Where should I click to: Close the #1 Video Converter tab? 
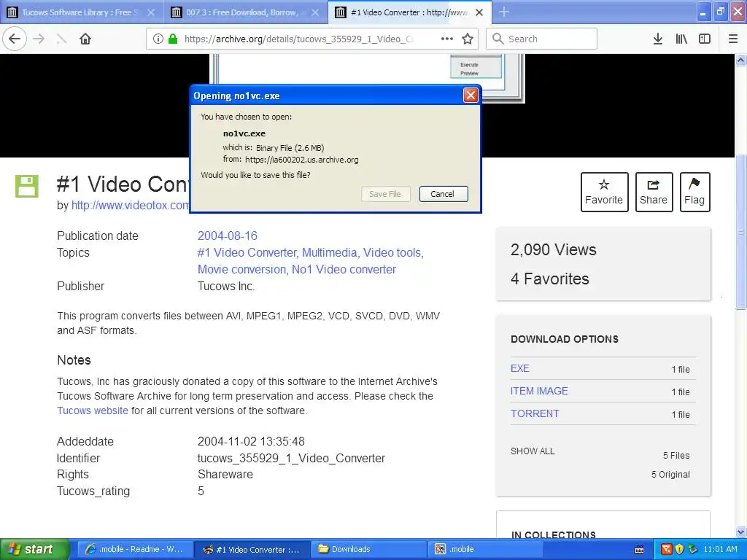tap(479, 12)
